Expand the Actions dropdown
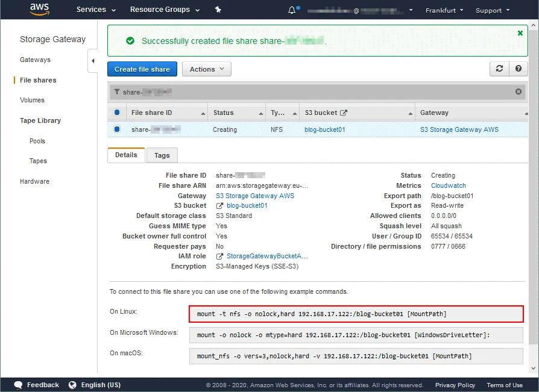The height and width of the screenshot is (392, 539). click(x=206, y=69)
